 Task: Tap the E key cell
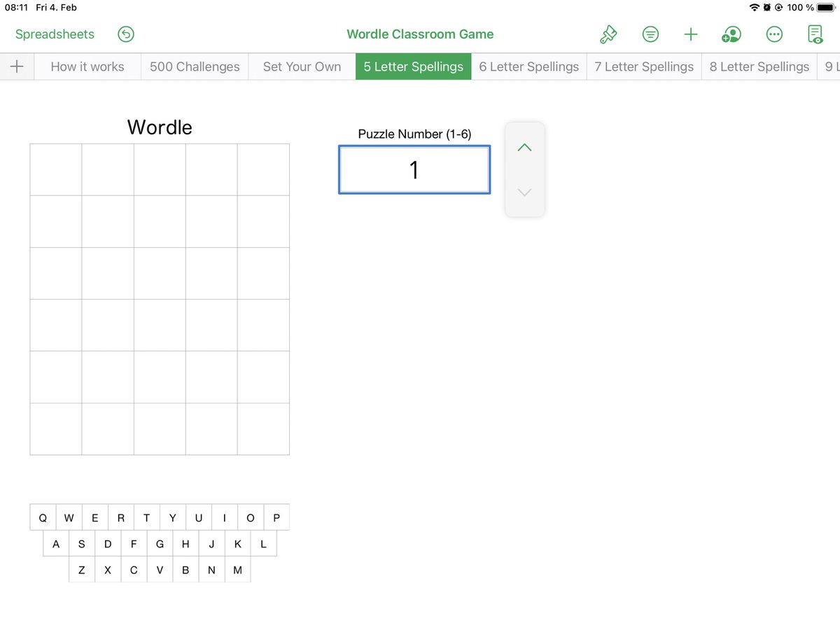coord(95,518)
